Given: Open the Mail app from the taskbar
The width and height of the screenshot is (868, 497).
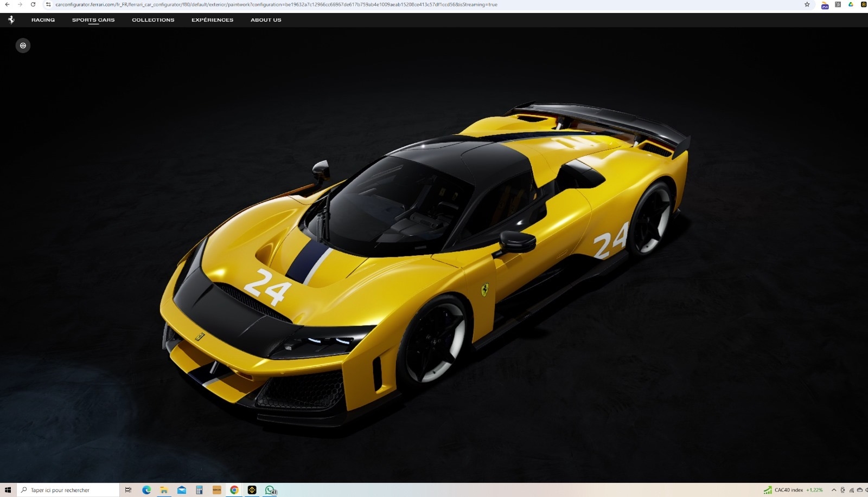Looking at the screenshot, I should [x=182, y=490].
